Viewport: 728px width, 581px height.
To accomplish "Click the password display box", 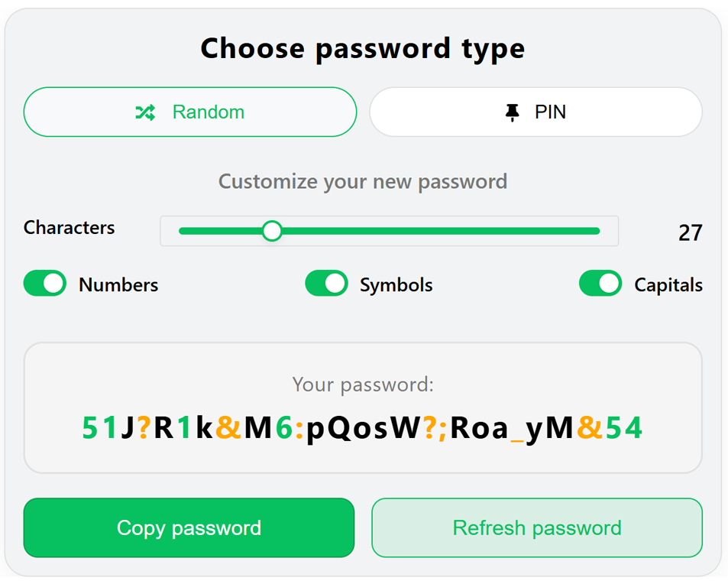I will (363, 407).
